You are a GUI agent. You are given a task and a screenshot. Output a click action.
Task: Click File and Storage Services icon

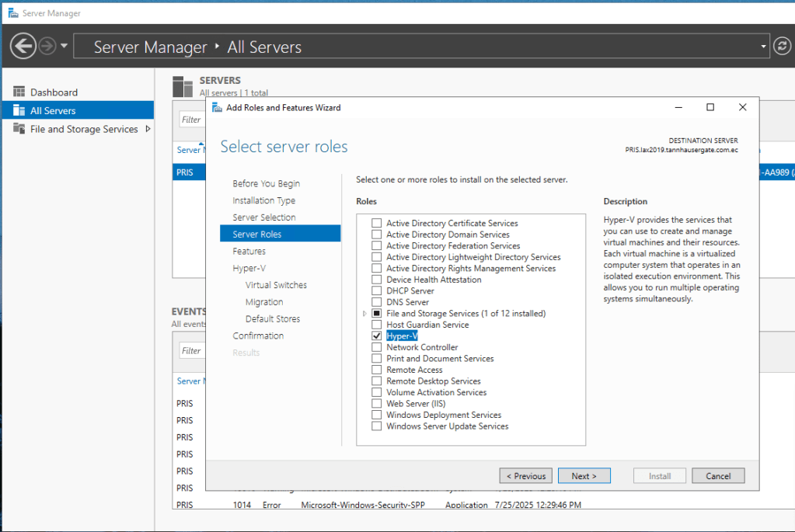point(19,130)
